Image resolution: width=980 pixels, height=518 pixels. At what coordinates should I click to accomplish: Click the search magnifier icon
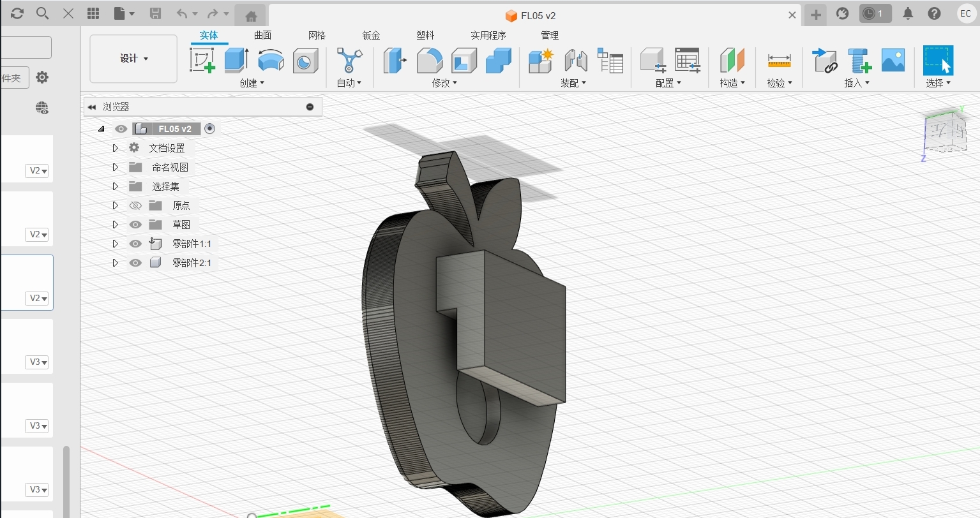[x=42, y=13]
